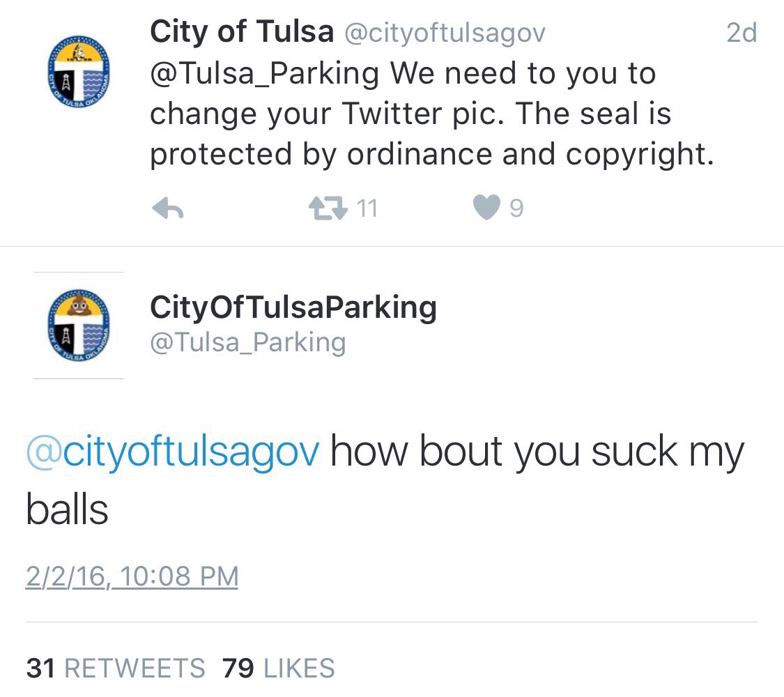This screenshot has width=784, height=697.
Task: Click the retweet count number 11
Action: (367, 208)
